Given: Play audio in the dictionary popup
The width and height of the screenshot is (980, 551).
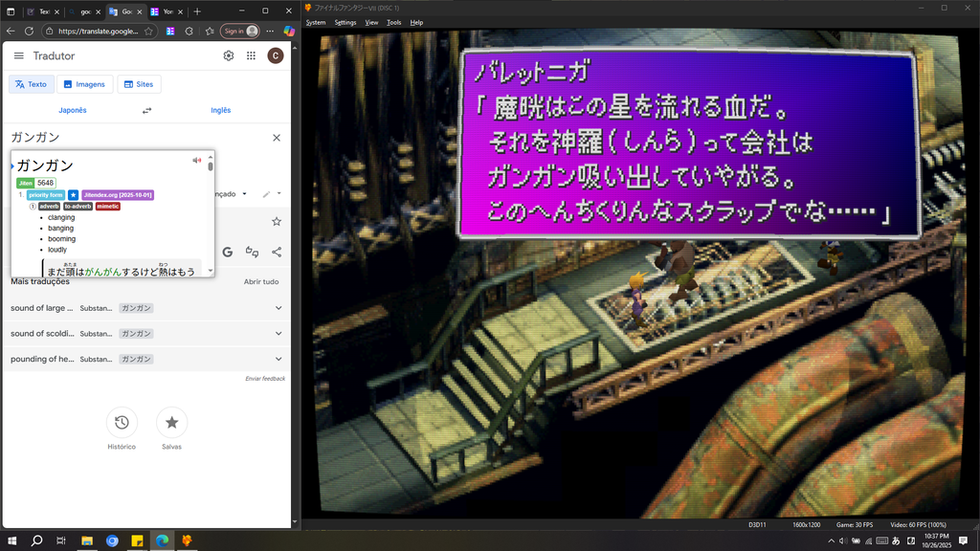Looking at the screenshot, I should click(196, 161).
